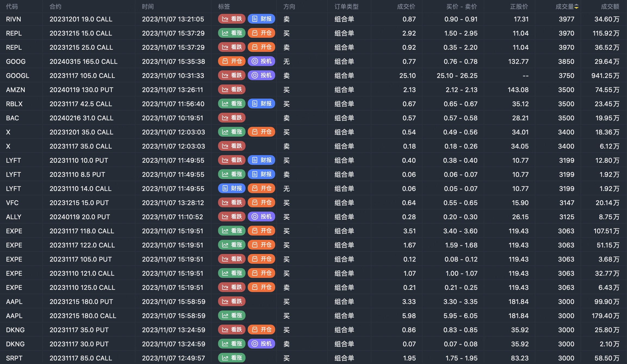Sort by the 成交量 column arrow icon
This screenshot has width=627, height=364.
pyautogui.click(x=576, y=7)
